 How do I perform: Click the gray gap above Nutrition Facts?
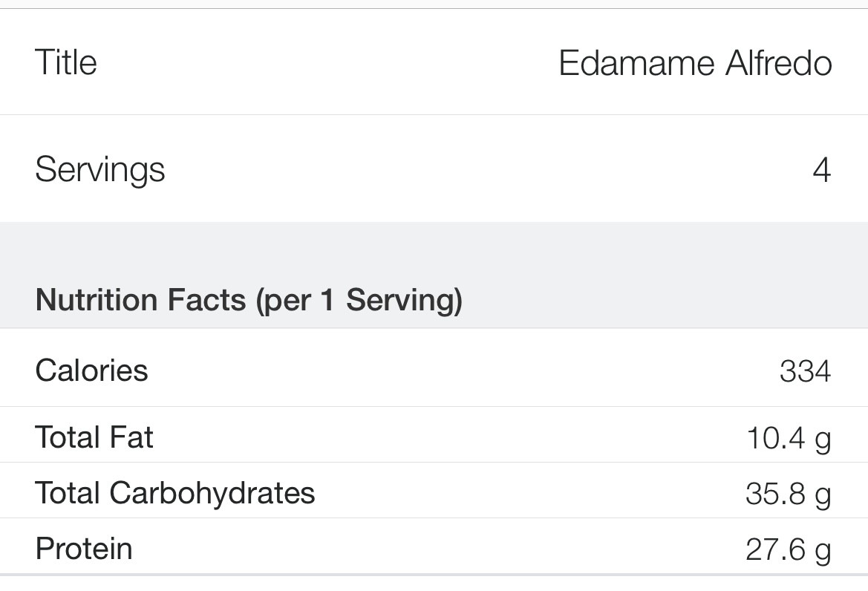point(434,249)
